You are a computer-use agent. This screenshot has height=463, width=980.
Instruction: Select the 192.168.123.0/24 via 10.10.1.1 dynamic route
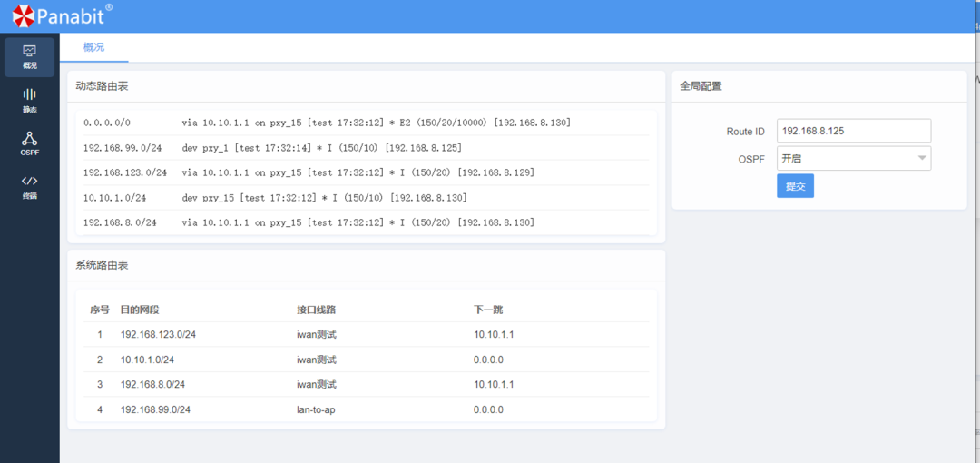pos(367,172)
